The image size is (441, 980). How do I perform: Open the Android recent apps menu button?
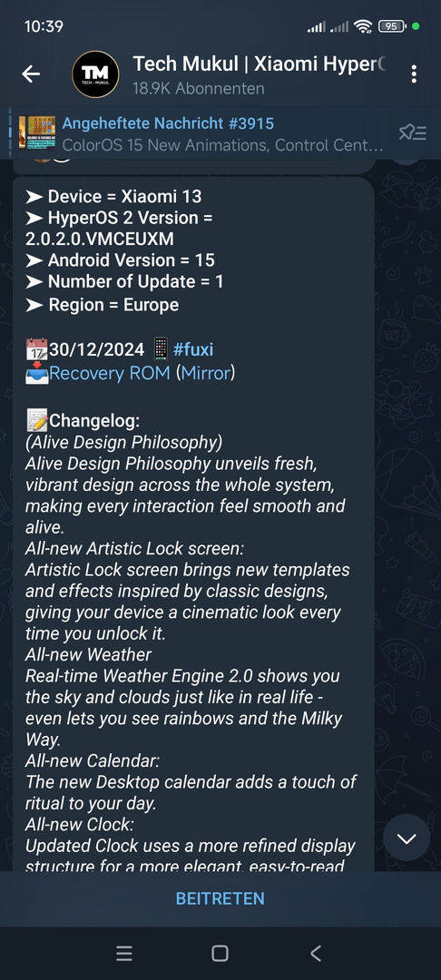point(124,953)
